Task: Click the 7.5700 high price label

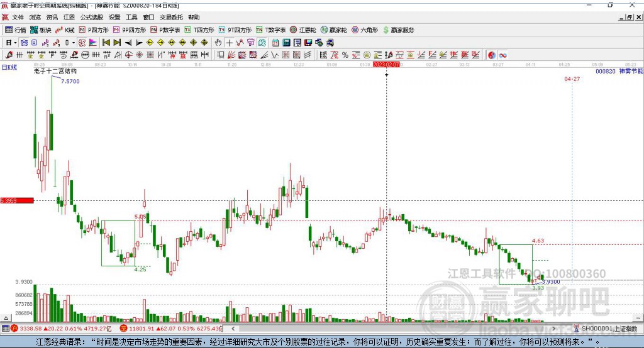Action: (70, 81)
